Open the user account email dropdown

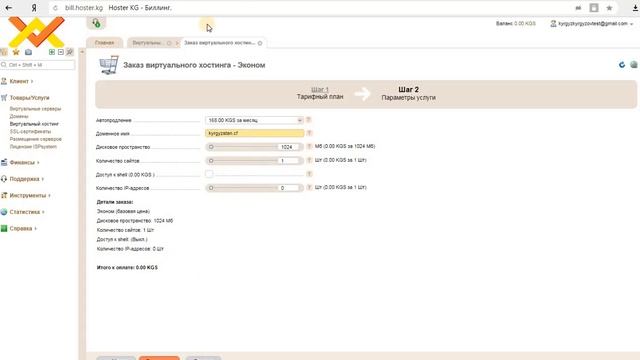coord(591,24)
